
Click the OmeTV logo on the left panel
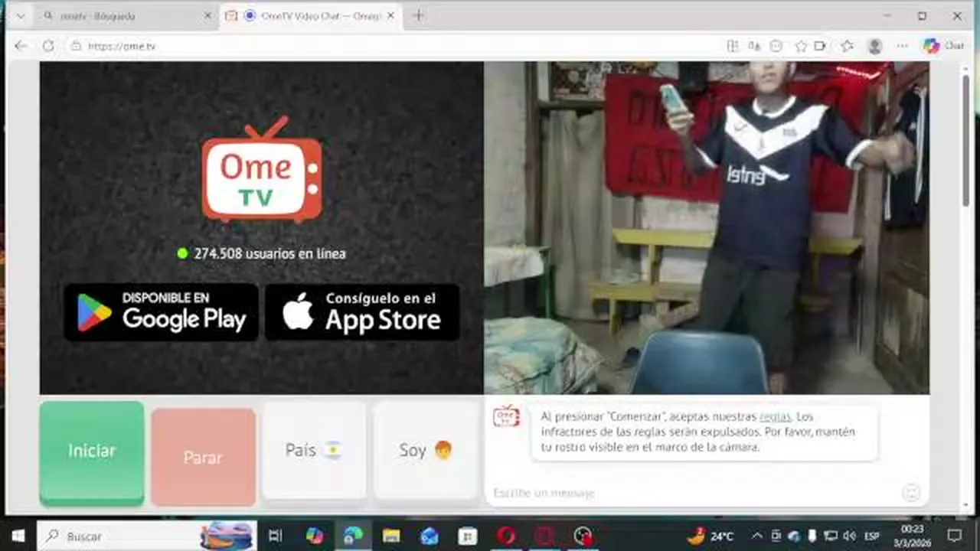pyautogui.click(x=262, y=169)
